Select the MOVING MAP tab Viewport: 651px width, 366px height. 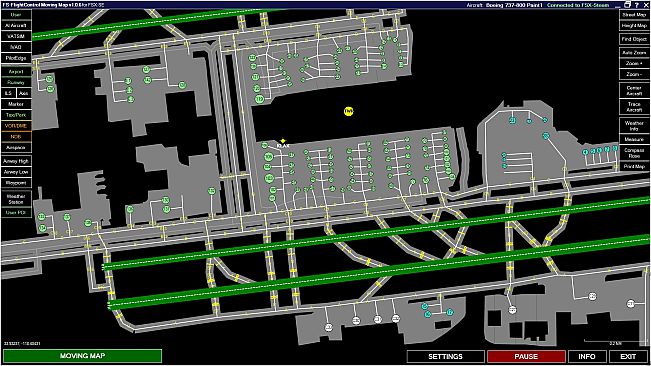click(82, 356)
